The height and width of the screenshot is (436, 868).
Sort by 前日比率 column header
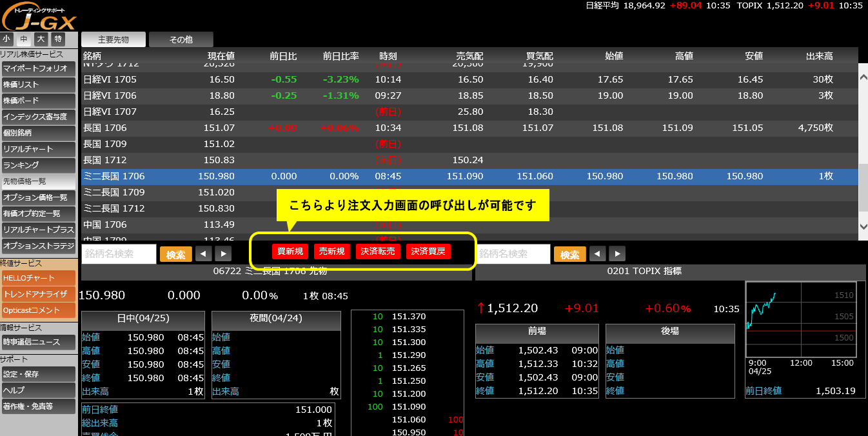(340, 56)
